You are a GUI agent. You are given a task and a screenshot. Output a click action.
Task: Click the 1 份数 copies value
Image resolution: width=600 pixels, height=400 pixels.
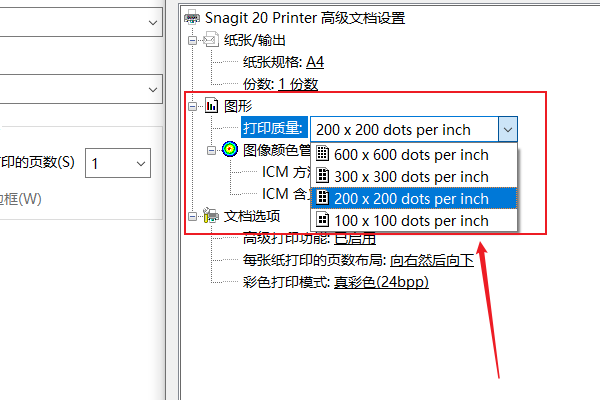298,84
